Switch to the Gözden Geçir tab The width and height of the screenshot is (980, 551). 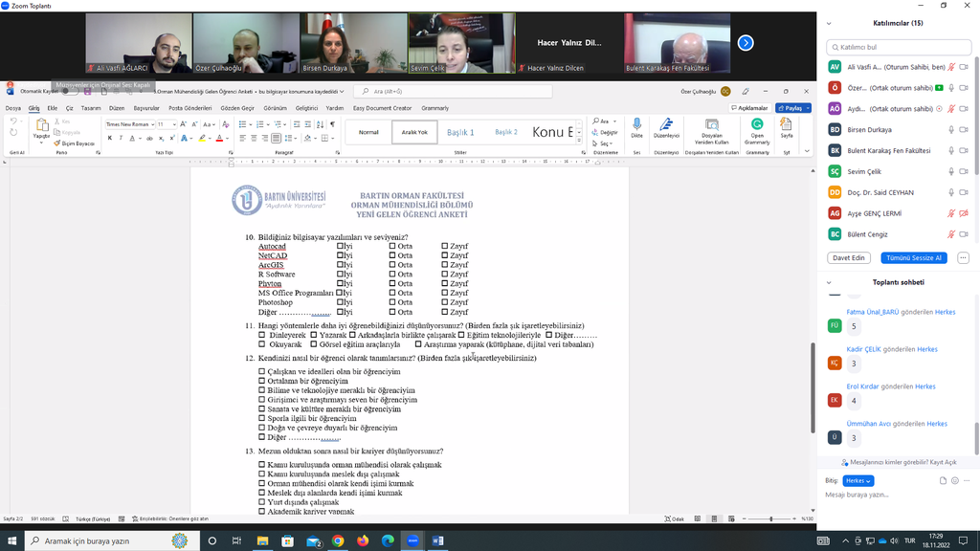[x=237, y=108]
